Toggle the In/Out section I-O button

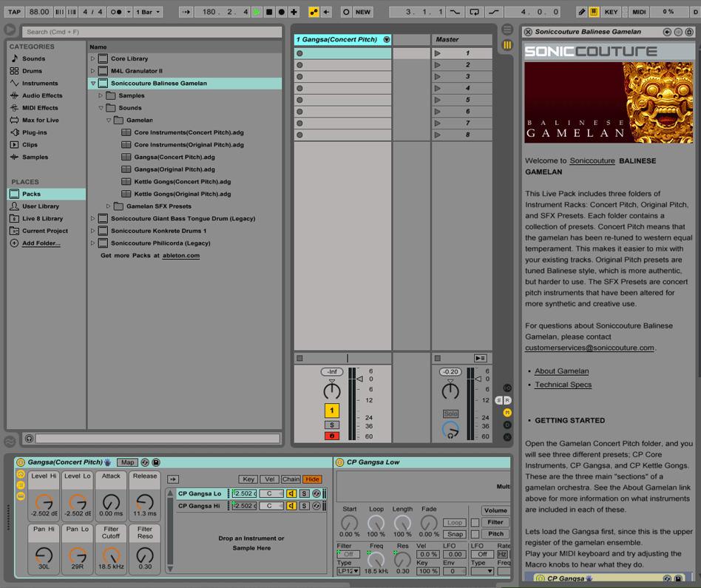click(507, 388)
